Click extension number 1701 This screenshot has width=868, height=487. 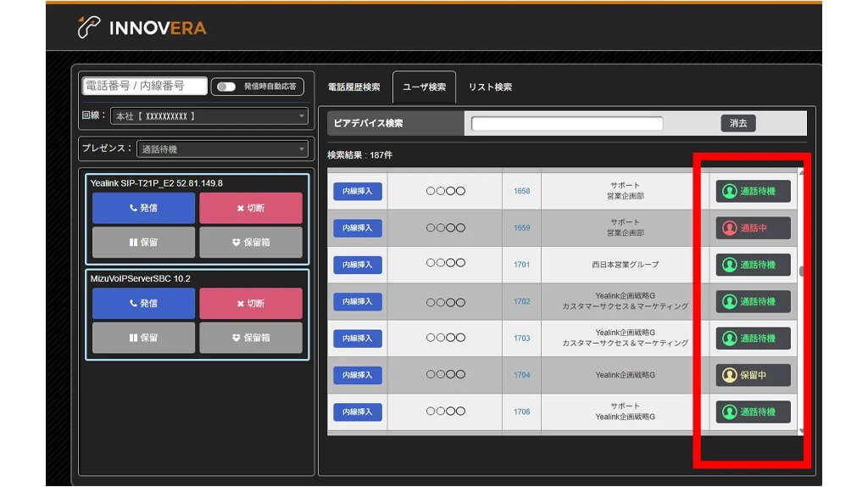click(521, 265)
